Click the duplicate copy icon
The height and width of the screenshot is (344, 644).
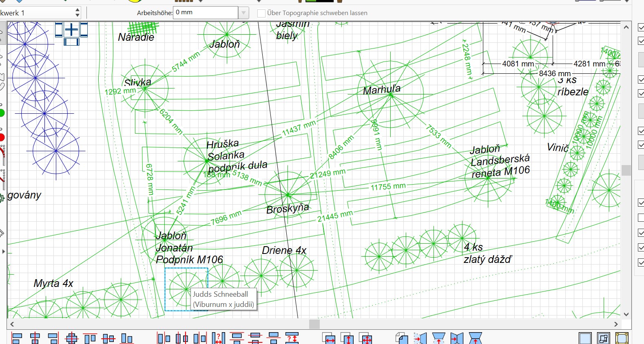(x=402, y=338)
